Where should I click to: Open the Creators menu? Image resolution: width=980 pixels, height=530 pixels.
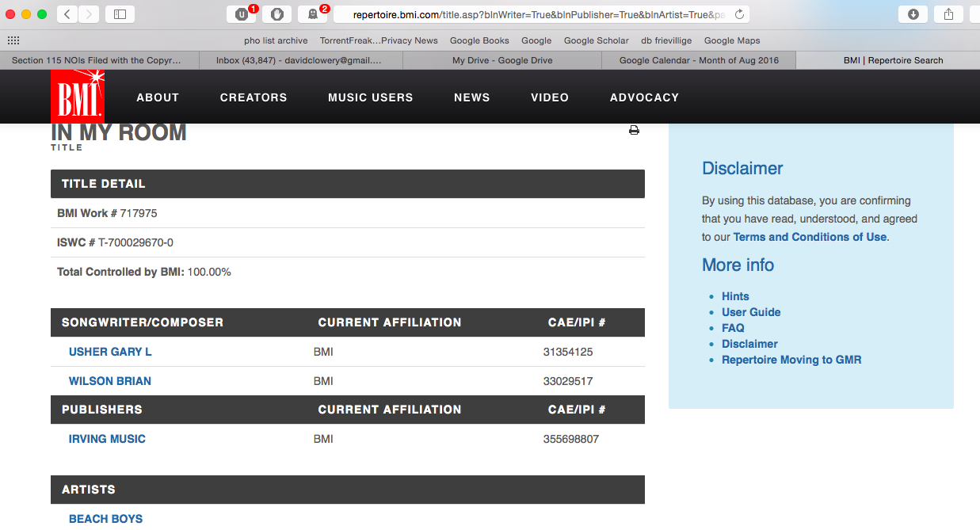(254, 97)
